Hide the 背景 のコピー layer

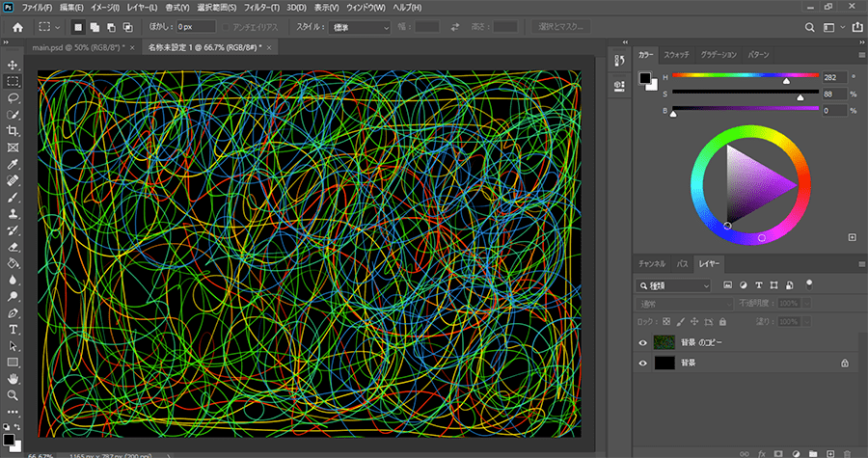coord(643,342)
